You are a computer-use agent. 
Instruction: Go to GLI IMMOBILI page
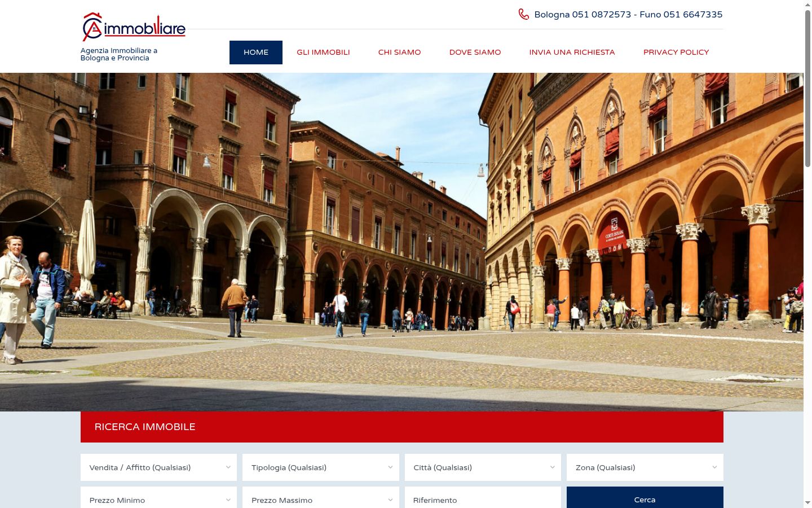323,52
